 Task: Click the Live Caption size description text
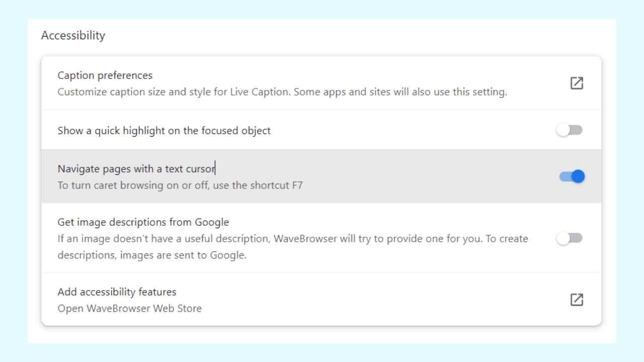pos(282,92)
